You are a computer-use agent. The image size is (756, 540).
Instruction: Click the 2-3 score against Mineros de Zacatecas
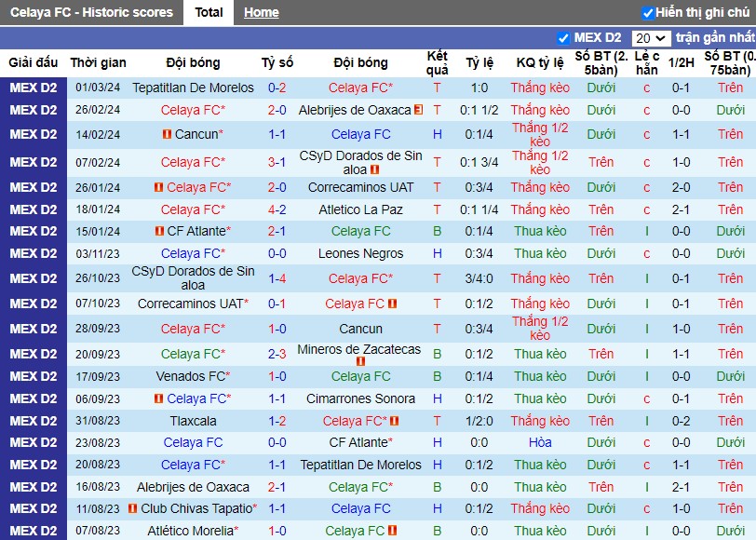pyautogui.click(x=277, y=354)
